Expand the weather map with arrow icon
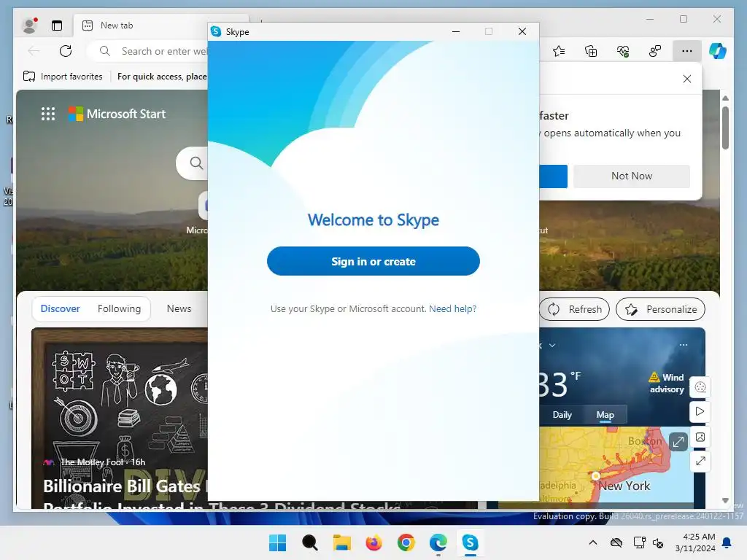 pyautogui.click(x=678, y=442)
